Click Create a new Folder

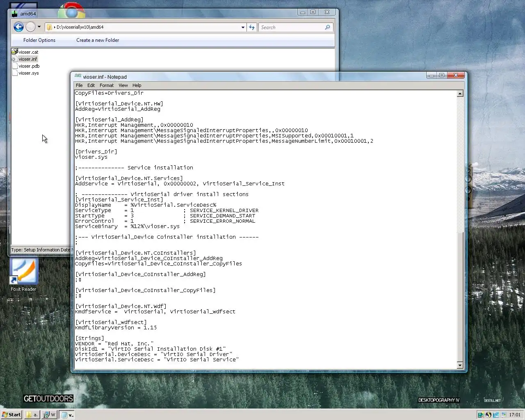click(98, 40)
